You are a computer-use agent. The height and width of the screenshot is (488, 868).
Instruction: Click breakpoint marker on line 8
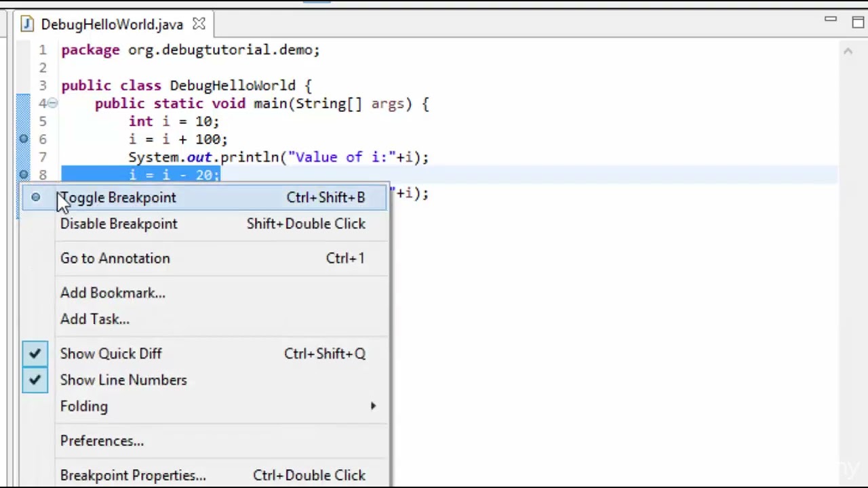tap(23, 175)
